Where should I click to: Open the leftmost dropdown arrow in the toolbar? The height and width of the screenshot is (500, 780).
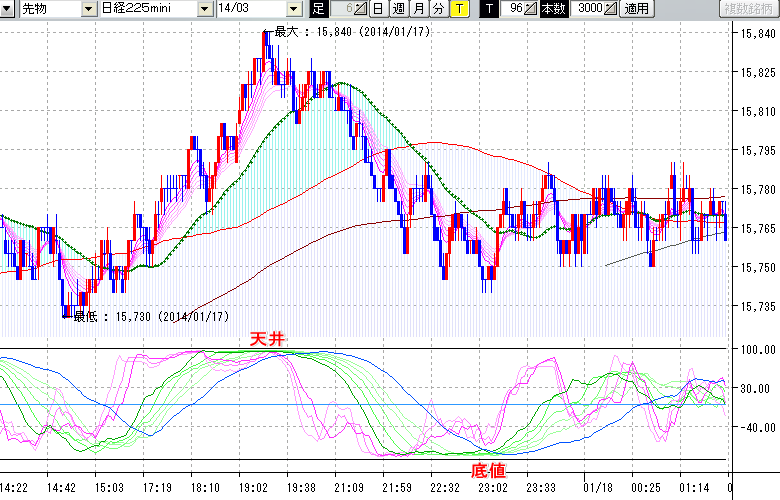click(7, 9)
